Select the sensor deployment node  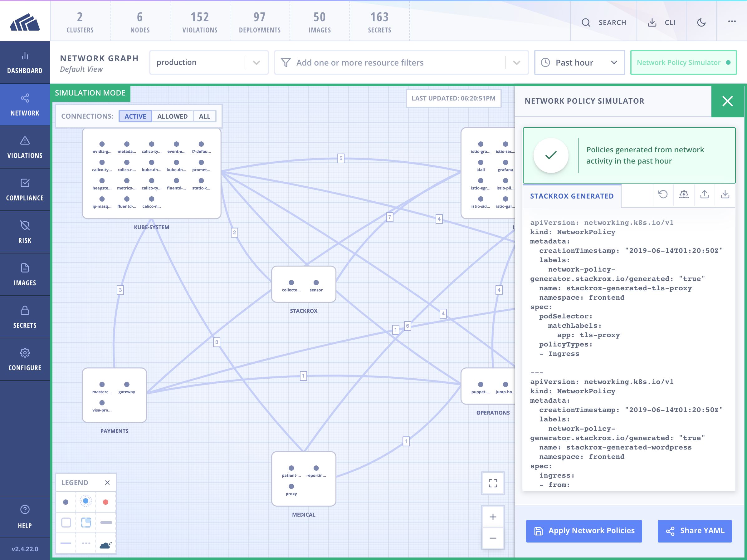coord(316,283)
